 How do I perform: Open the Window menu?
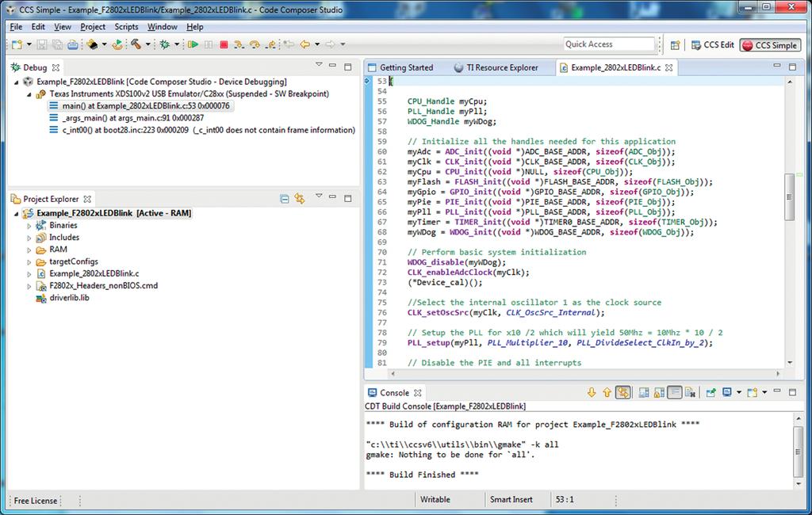tap(162, 27)
